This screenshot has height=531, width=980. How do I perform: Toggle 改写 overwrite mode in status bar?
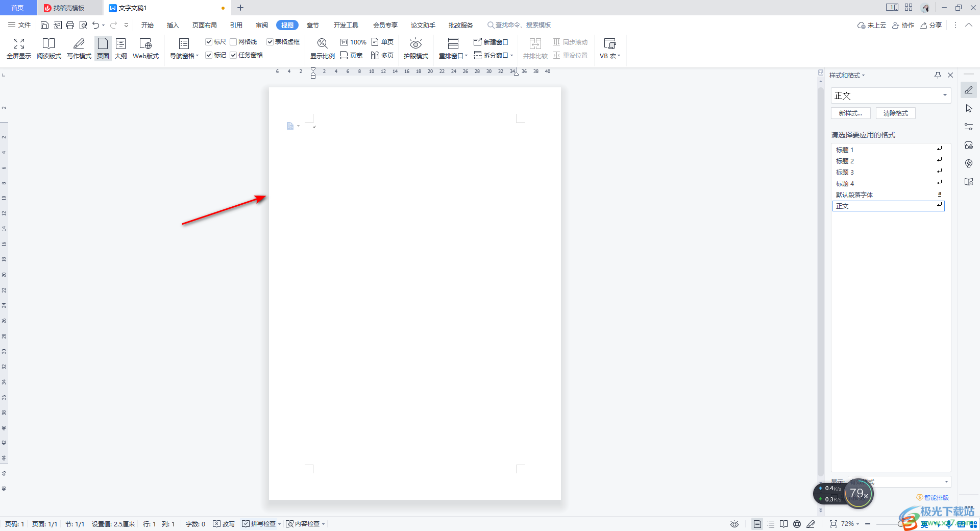click(224, 524)
